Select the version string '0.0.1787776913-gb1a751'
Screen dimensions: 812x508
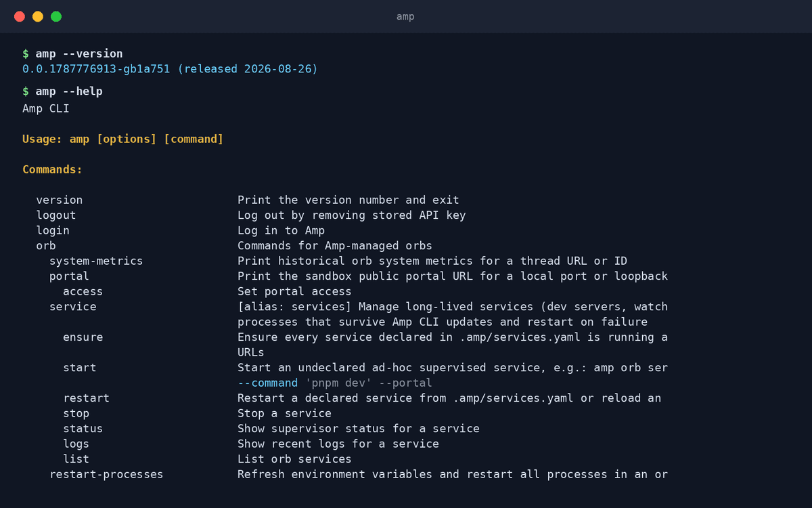96,69
